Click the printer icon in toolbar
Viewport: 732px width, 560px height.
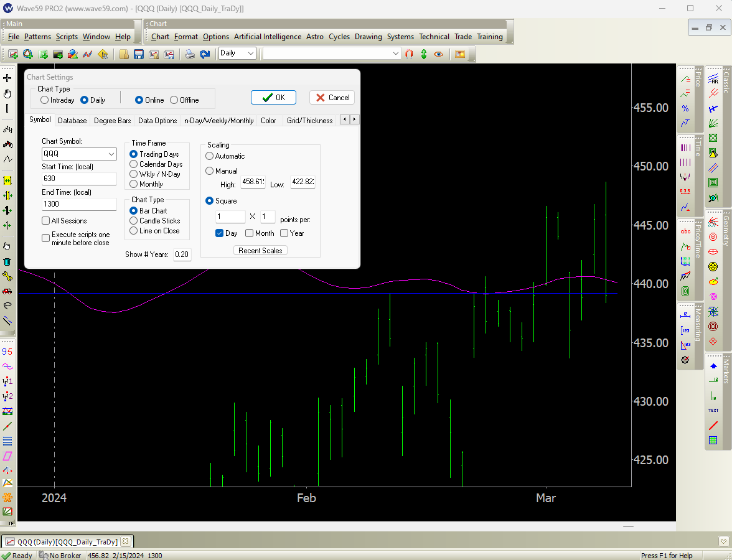[189, 54]
